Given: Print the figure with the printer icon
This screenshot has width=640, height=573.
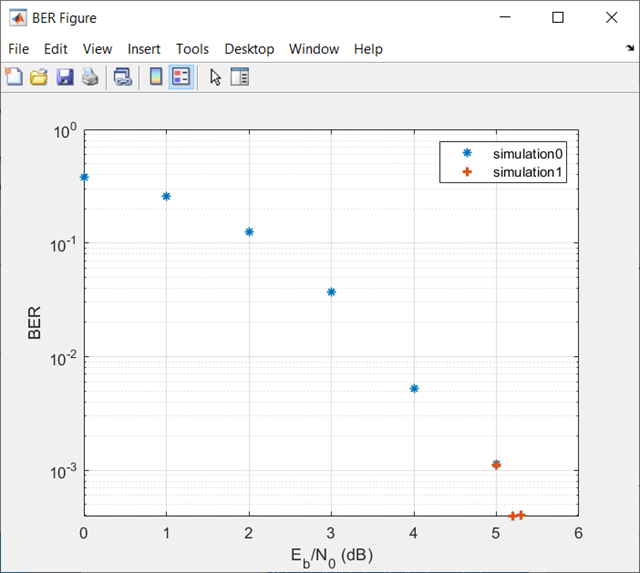Looking at the screenshot, I should (x=90, y=77).
